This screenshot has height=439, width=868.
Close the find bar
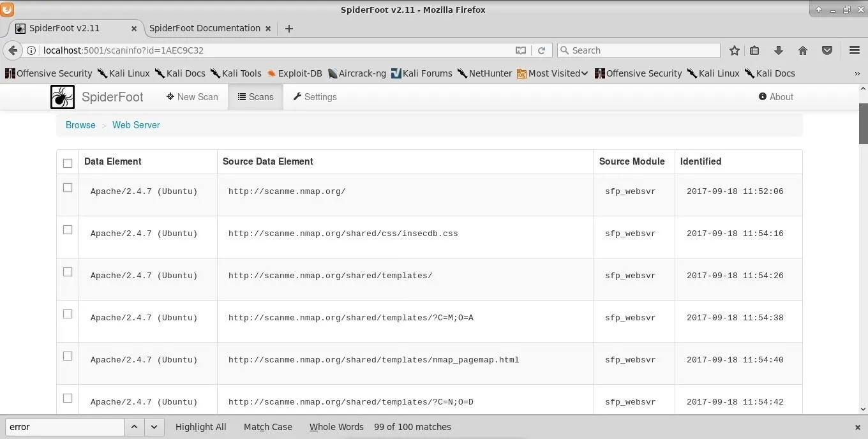pos(858,428)
